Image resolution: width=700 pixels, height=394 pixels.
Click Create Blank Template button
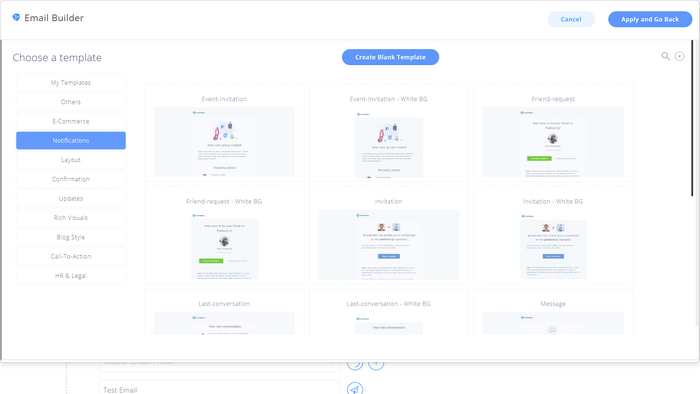(390, 57)
